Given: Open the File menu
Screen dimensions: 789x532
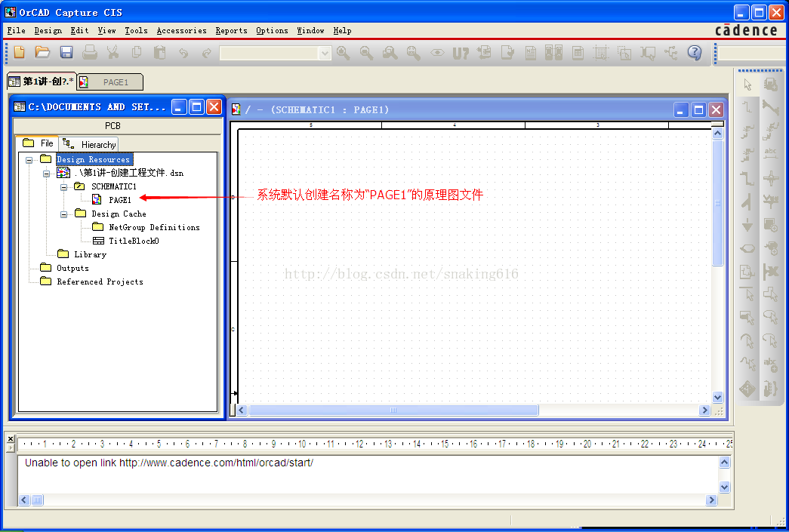Looking at the screenshot, I should pos(16,30).
